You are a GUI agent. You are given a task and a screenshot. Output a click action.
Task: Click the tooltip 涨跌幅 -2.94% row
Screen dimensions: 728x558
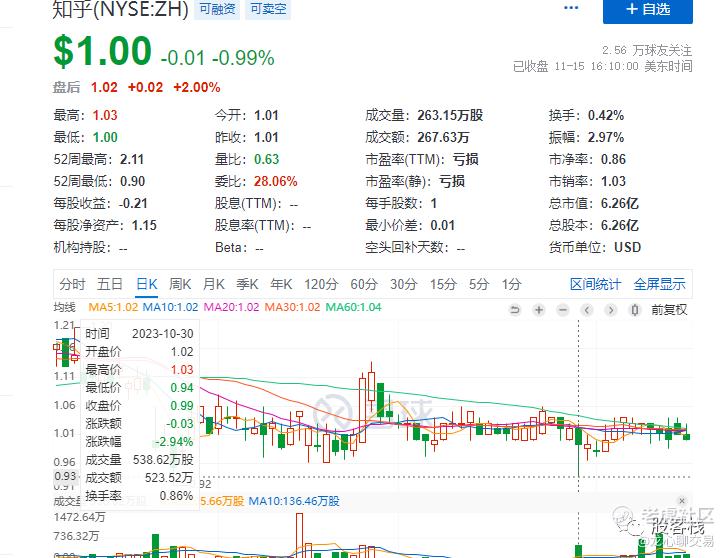pos(139,441)
